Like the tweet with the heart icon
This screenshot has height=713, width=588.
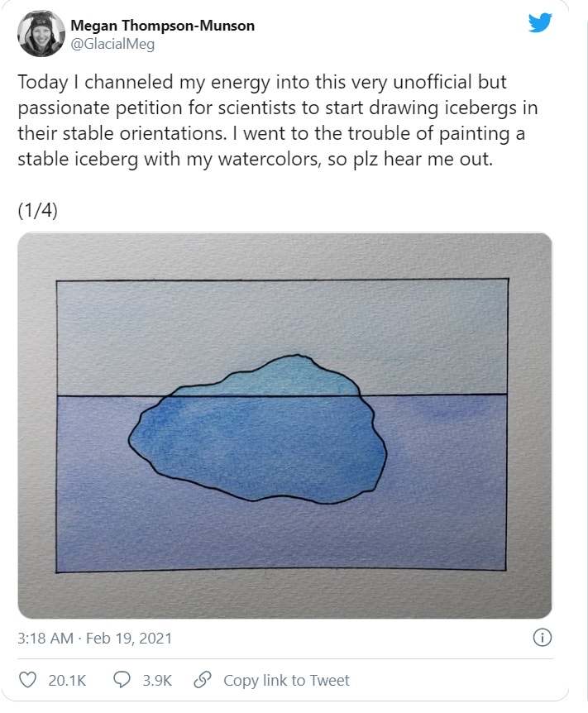point(28,680)
